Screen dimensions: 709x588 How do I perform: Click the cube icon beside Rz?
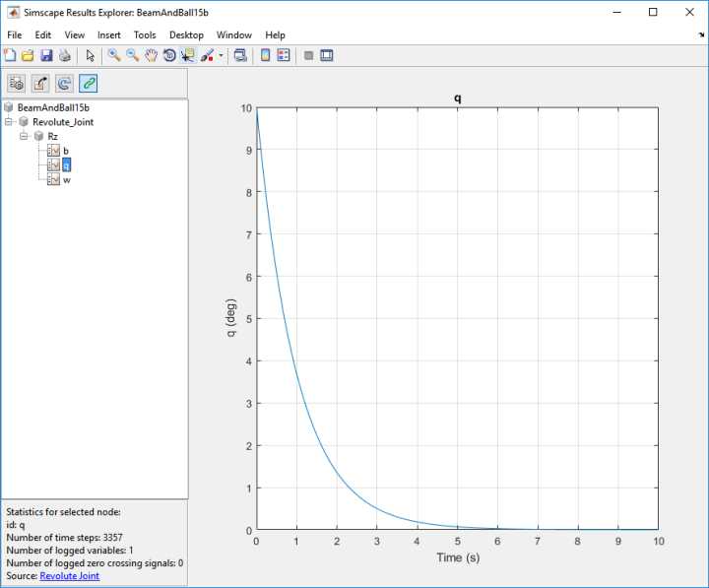[38, 136]
